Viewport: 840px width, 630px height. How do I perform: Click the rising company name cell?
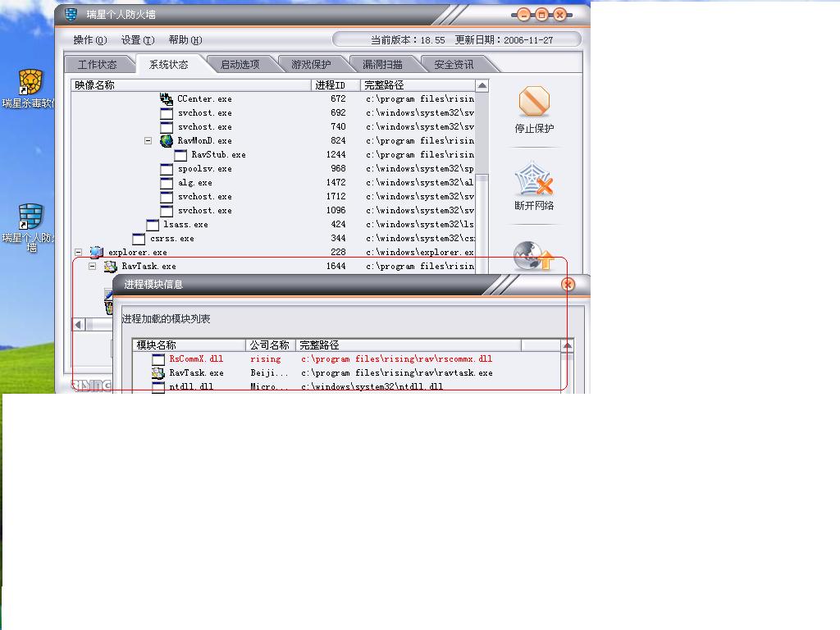click(x=266, y=359)
